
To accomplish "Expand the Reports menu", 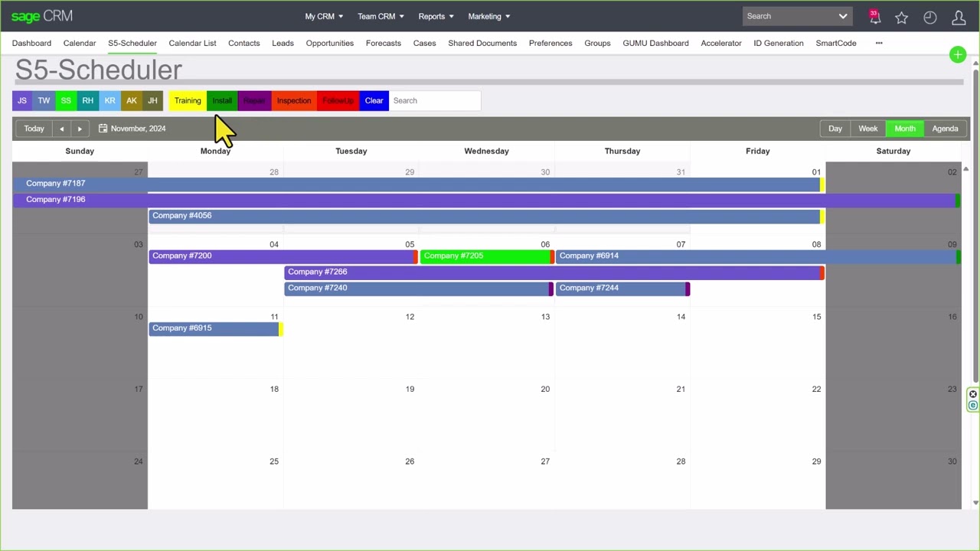I will tap(436, 16).
